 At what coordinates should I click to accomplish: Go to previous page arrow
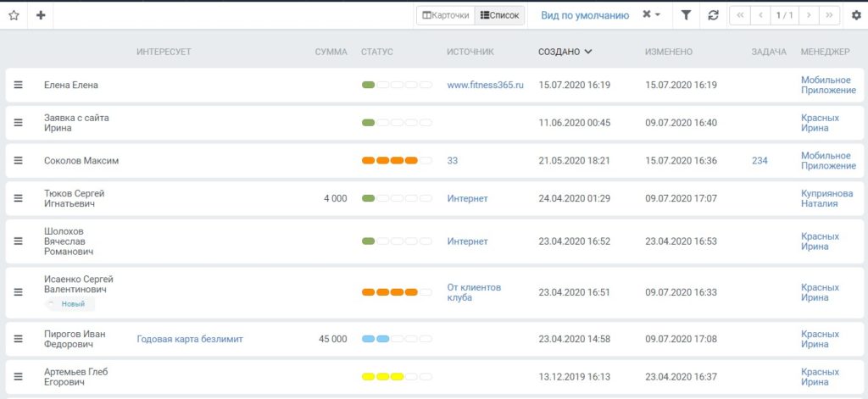click(760, 15)
